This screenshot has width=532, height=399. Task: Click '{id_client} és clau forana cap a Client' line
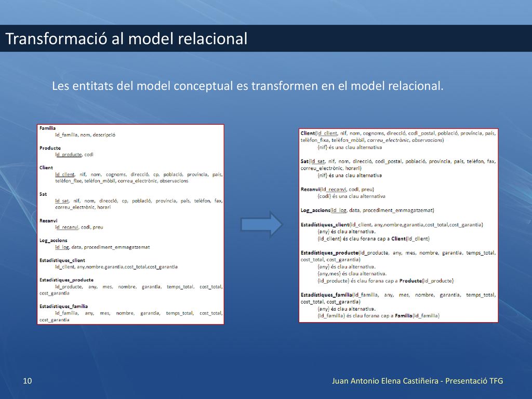pos(374,238)
